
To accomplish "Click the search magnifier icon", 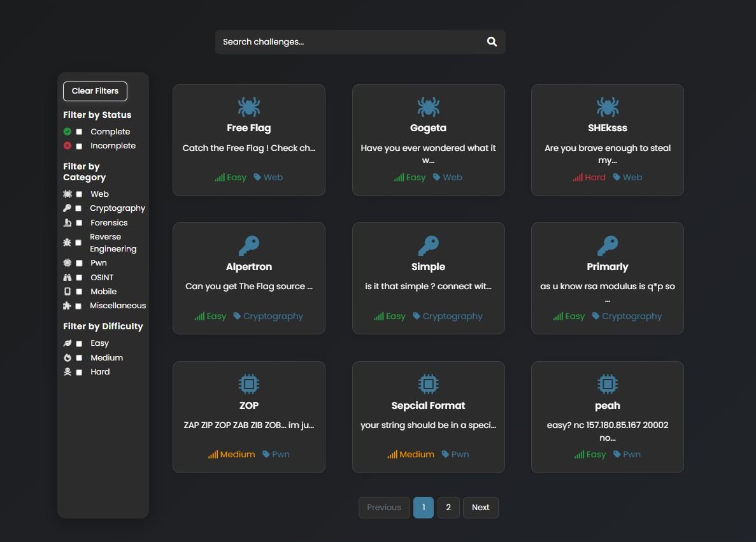I will pos(492,41).
